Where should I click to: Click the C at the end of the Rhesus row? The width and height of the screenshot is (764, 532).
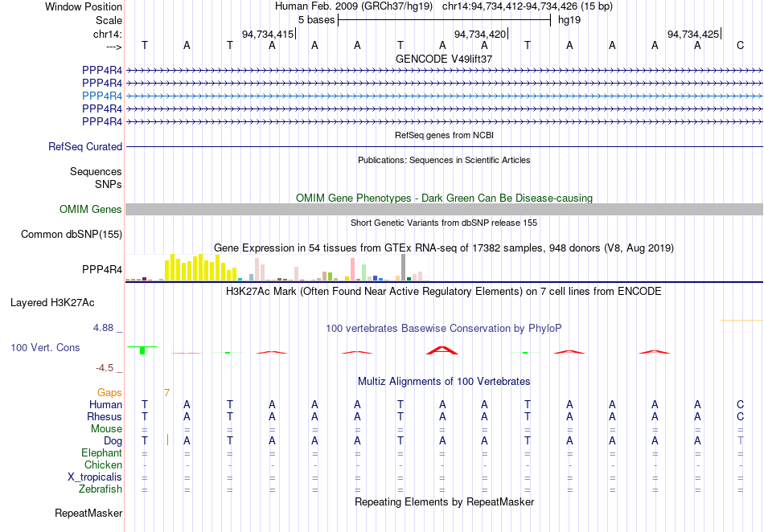pos(740,416)
